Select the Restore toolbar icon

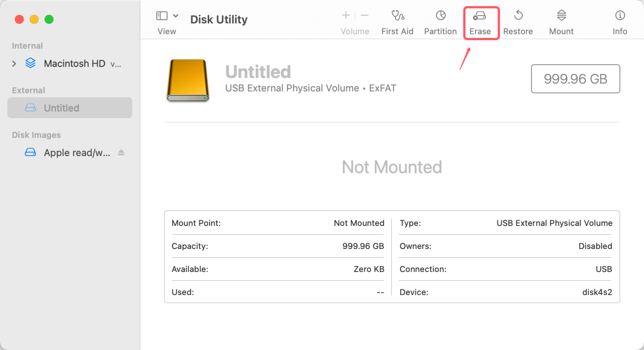tap(518, 20)
